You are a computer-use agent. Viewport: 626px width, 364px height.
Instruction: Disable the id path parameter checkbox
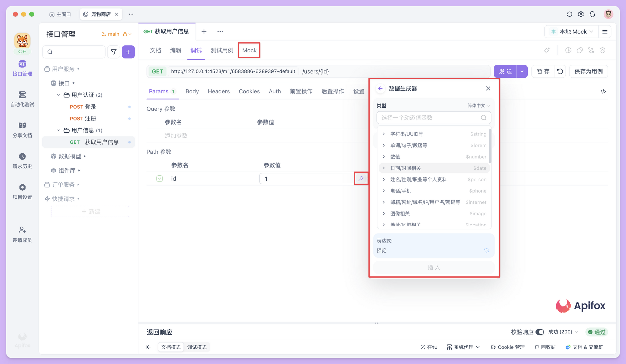[x=159, y=178]
